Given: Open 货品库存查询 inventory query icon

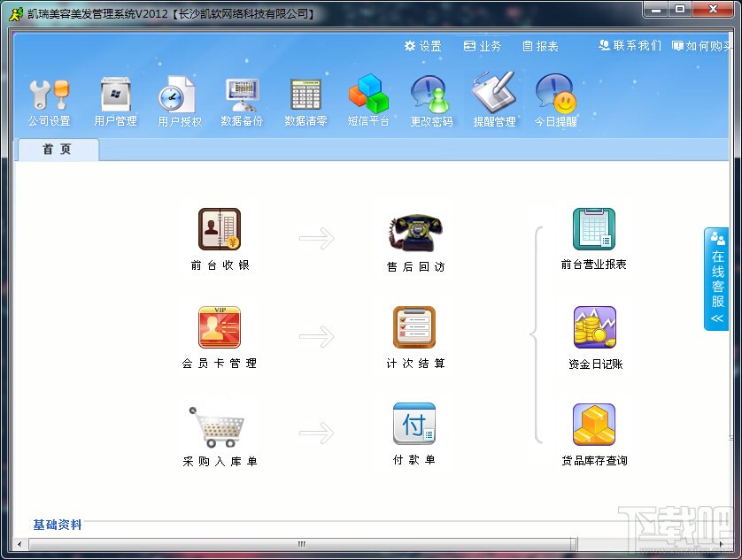Looking at the screenshot, I should [594, 435].
